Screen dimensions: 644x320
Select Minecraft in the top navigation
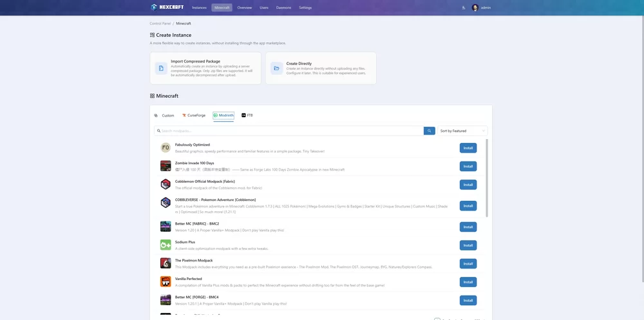[222, 7]
